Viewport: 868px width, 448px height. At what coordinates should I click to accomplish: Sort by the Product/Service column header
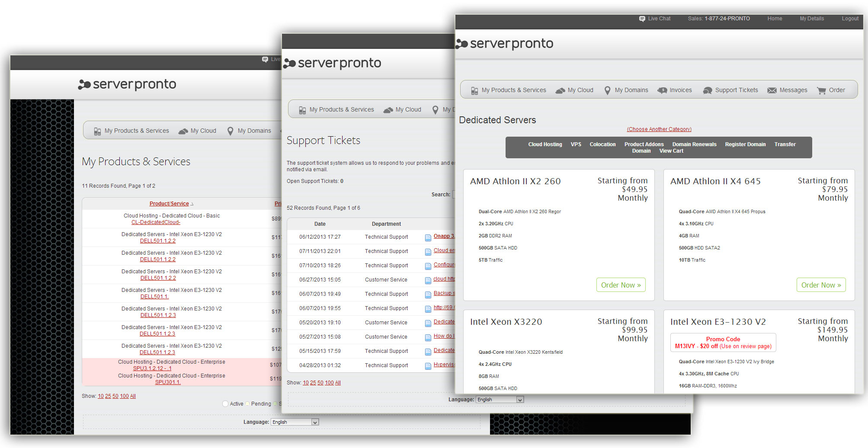(169, 204)
